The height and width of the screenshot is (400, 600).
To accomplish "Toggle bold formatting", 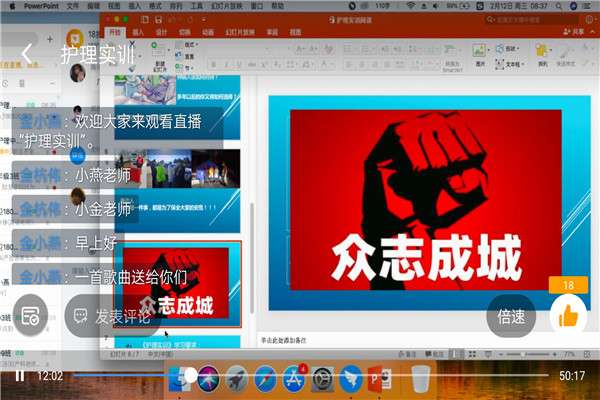I will pyautogui.click(x=214, y=65).
